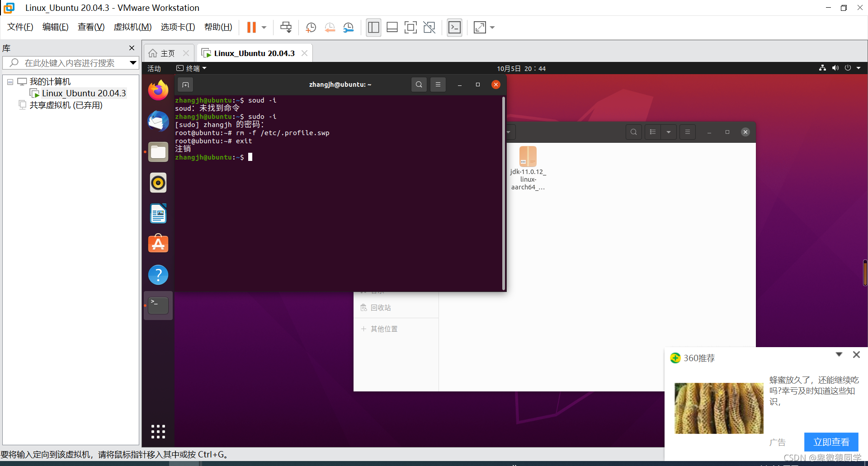
Task: Open the Files window hamburger menu
Action: coord(688,132)
